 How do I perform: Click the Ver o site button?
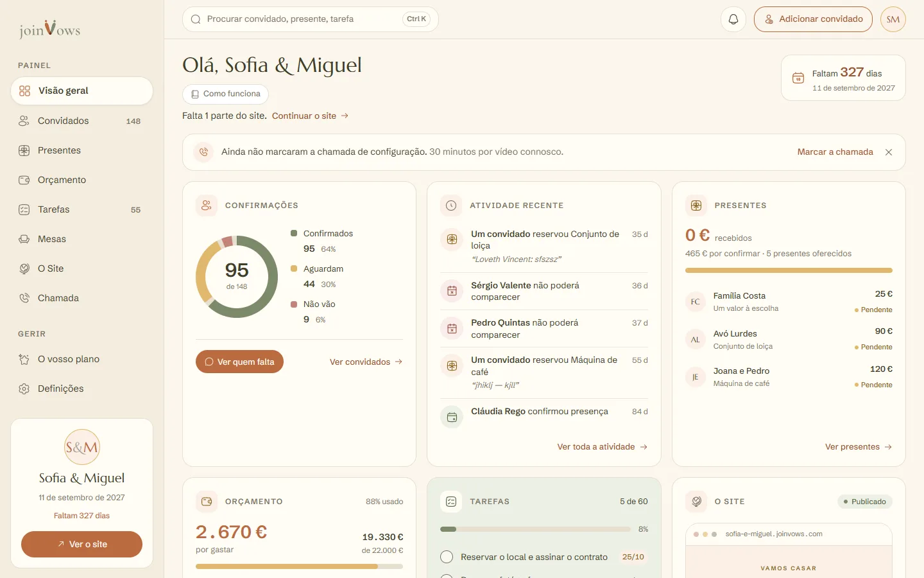coord(81,544)
